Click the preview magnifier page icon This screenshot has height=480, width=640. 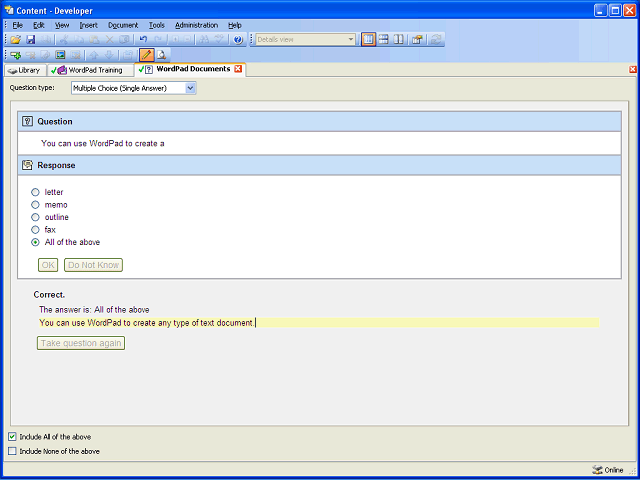[162, 55]
